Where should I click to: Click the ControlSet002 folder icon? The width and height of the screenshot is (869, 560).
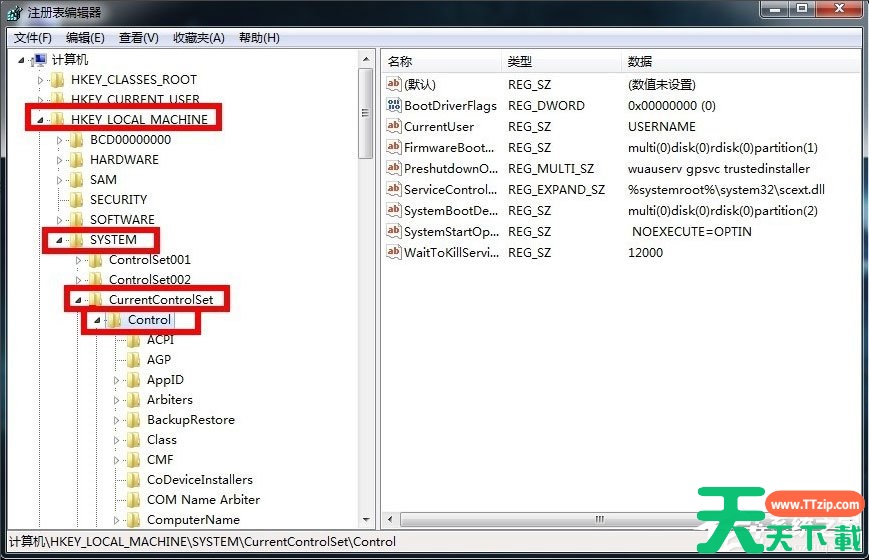coord(95,279)
